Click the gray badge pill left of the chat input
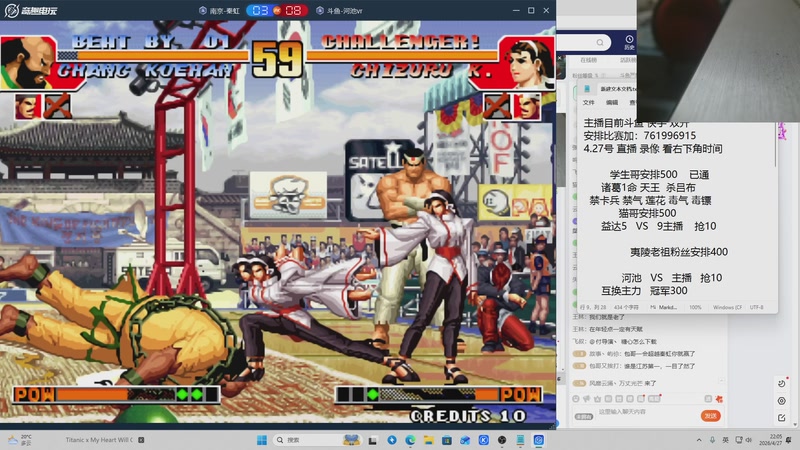This screenshot has height=450, width=800. click(584, 416)
